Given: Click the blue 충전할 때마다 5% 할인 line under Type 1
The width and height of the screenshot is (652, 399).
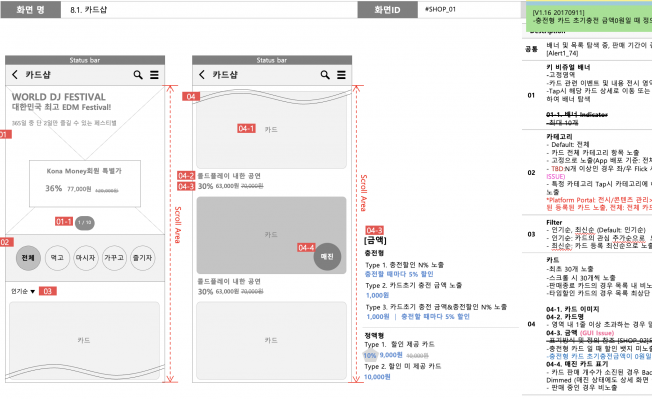Looking at the screenshot, I should coord(399,274).
